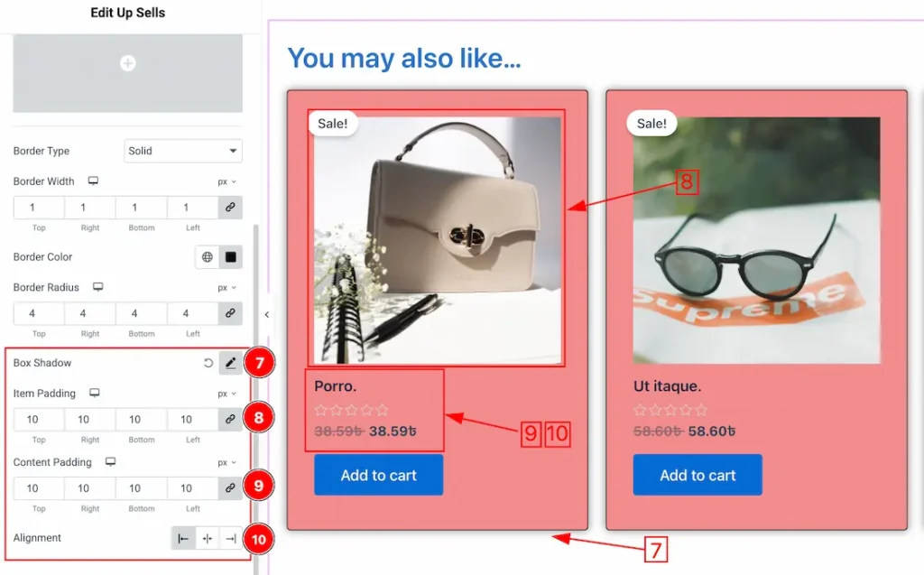This screenshot has width=924, height=575.
Task: Click the responsive device icon beside Item Padding
Action: coord(94,394)
